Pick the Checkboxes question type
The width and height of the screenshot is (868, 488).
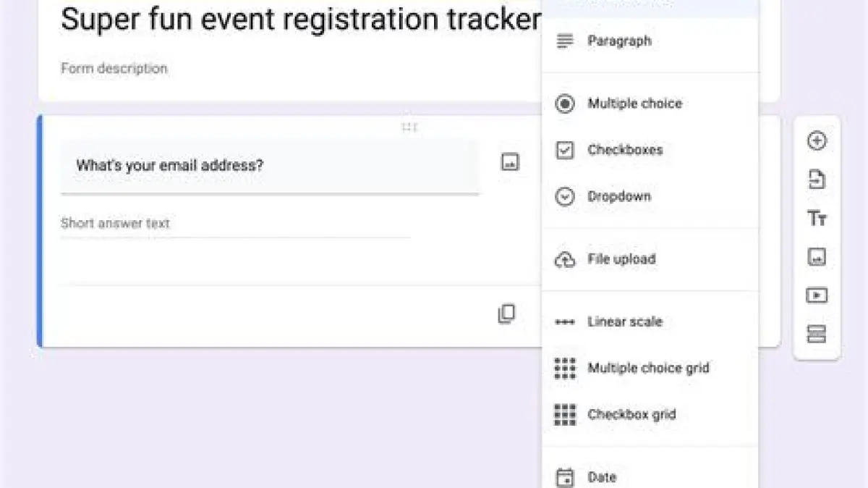click(x=624, y=150)
